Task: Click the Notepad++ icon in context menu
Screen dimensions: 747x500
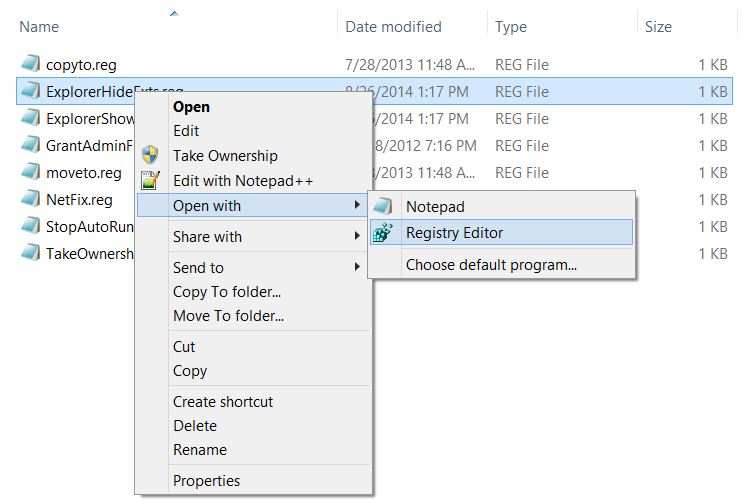Action: 150,181
